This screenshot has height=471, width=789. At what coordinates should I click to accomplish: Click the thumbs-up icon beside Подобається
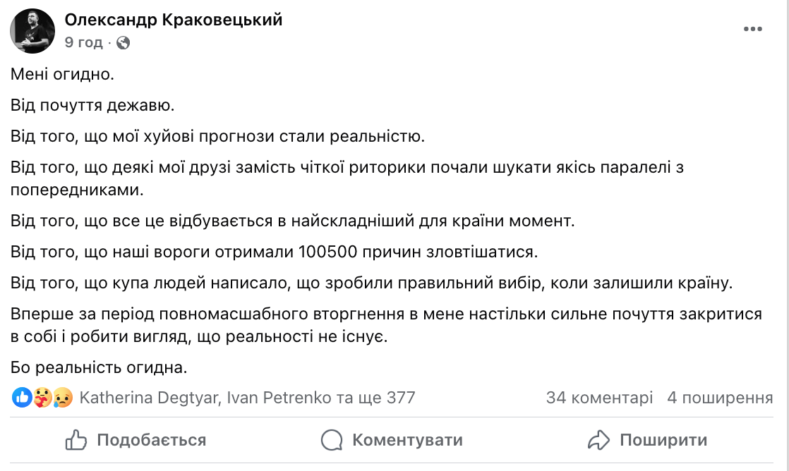pos(76,440)
